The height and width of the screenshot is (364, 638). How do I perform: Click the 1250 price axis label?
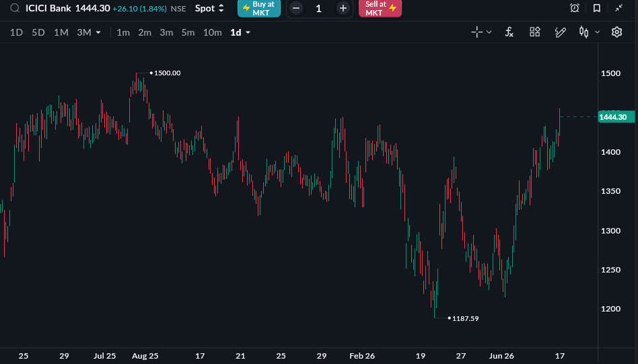click(x=610, y=270)
